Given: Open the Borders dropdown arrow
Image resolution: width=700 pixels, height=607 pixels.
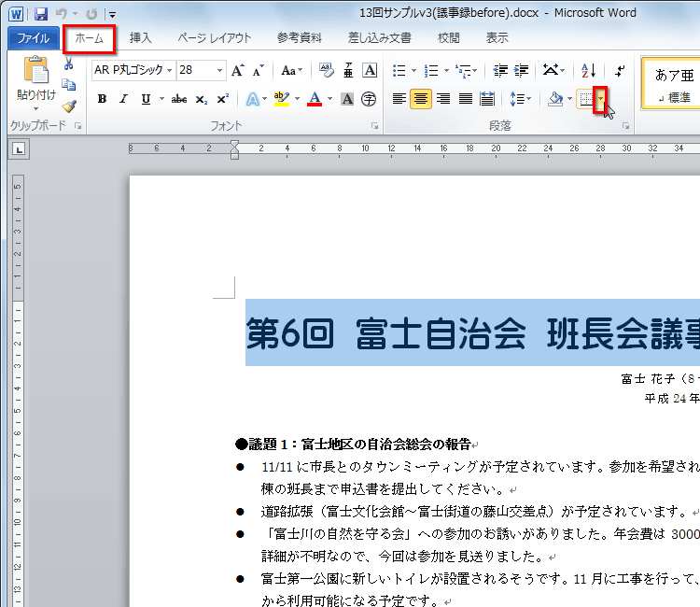Looking at the screenshot, I should click(600, 99).
